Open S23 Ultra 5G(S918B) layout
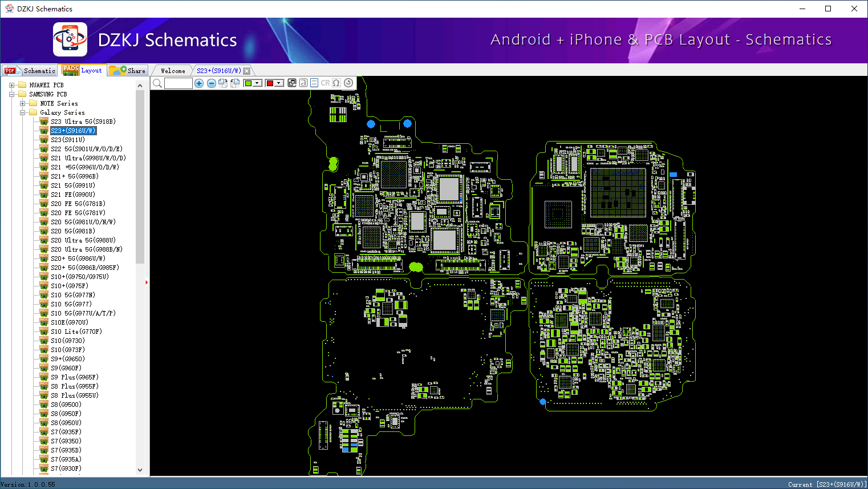868x489 pixels. coord(83,122)
